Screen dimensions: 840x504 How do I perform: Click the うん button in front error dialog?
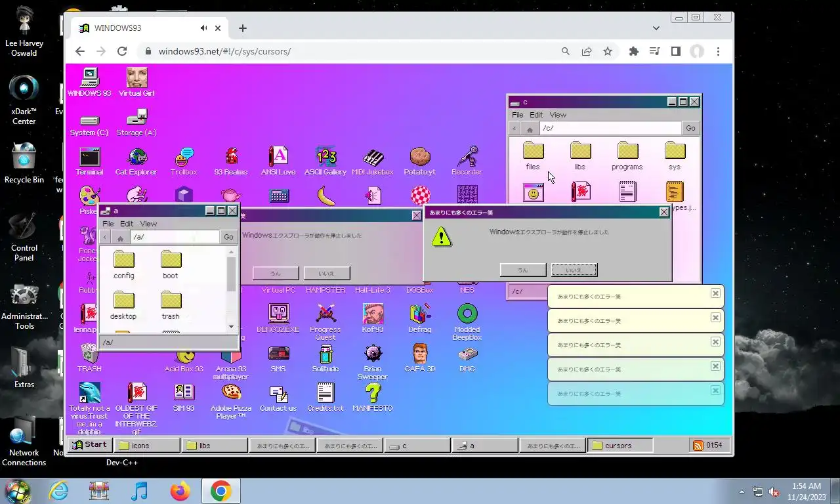[523, 270]
